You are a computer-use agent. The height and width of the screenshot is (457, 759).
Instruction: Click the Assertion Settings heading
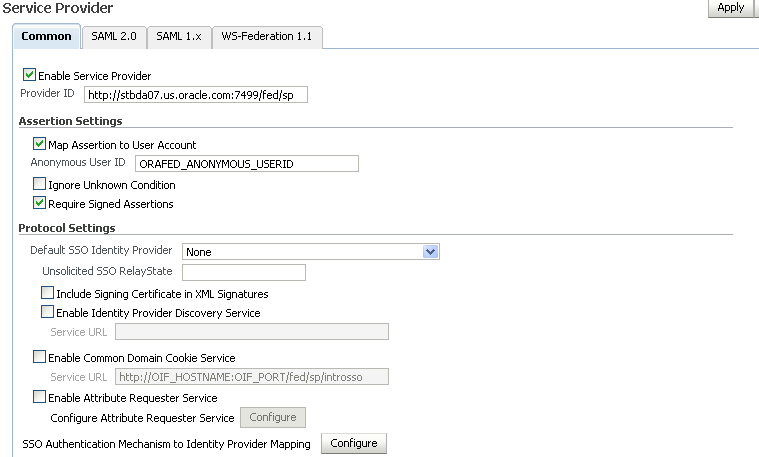(71, 121)
